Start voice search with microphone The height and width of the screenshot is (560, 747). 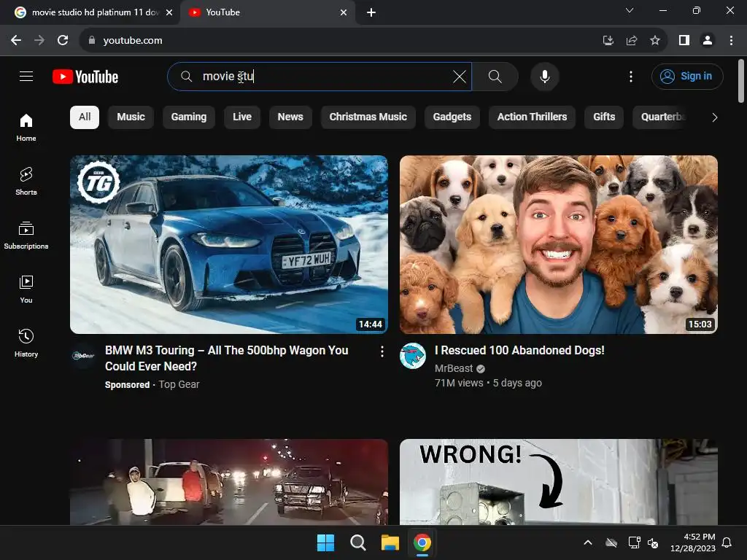click(544, 76)
